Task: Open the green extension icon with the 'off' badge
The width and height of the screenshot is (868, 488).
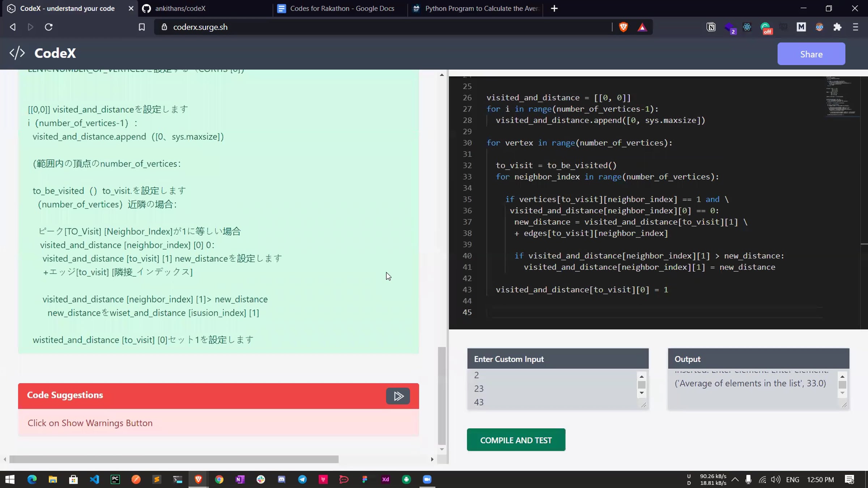Action: [766, 28]
